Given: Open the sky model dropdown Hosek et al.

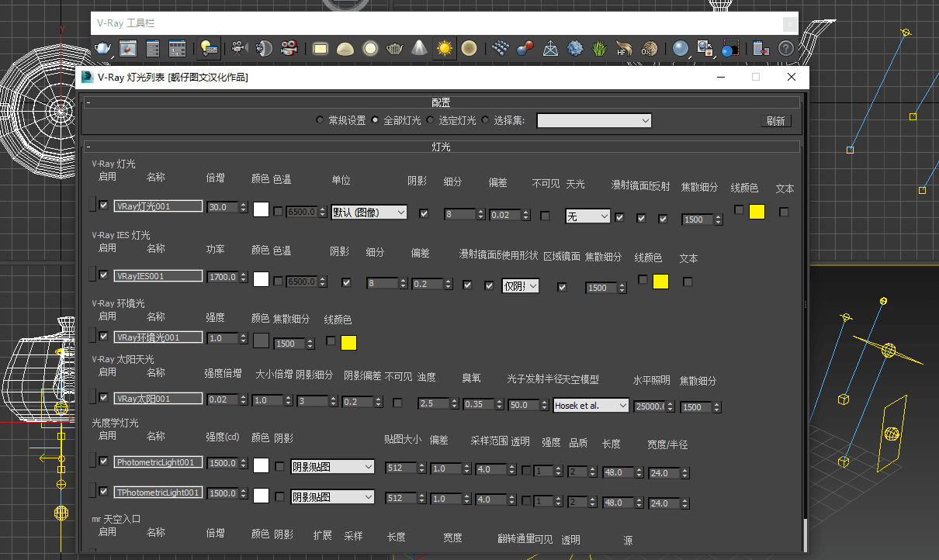Looking at the screenshot, I should tap(591, 405).
